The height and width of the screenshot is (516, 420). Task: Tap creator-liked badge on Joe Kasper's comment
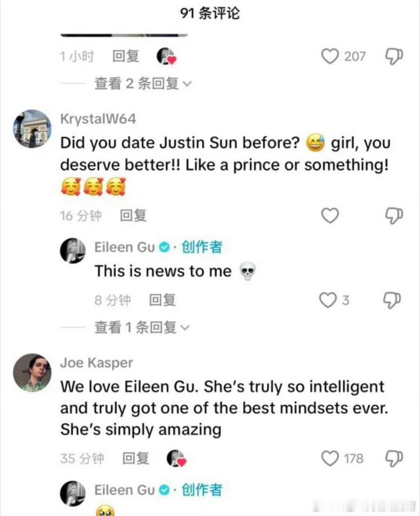[177, 458]
